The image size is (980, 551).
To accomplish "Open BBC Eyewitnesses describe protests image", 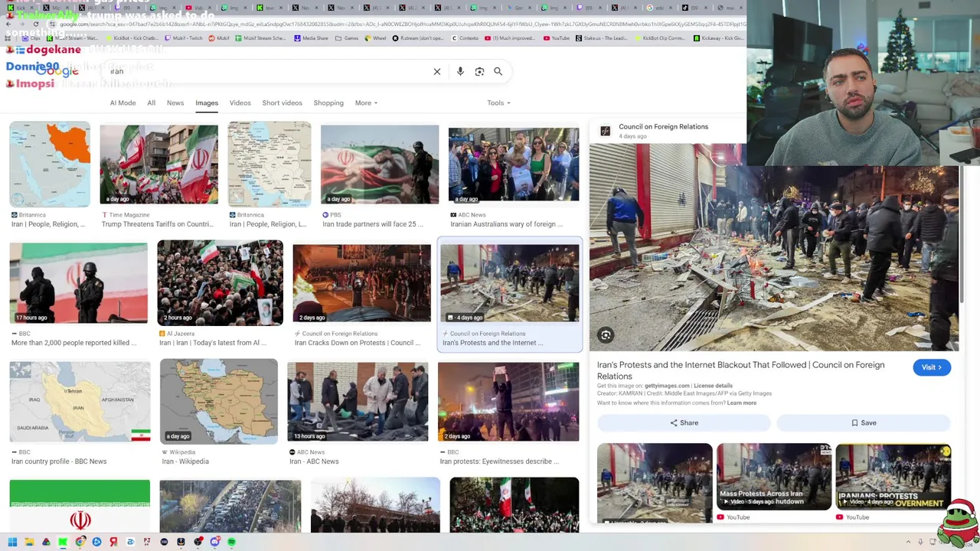I will click(x=508, y=401).
